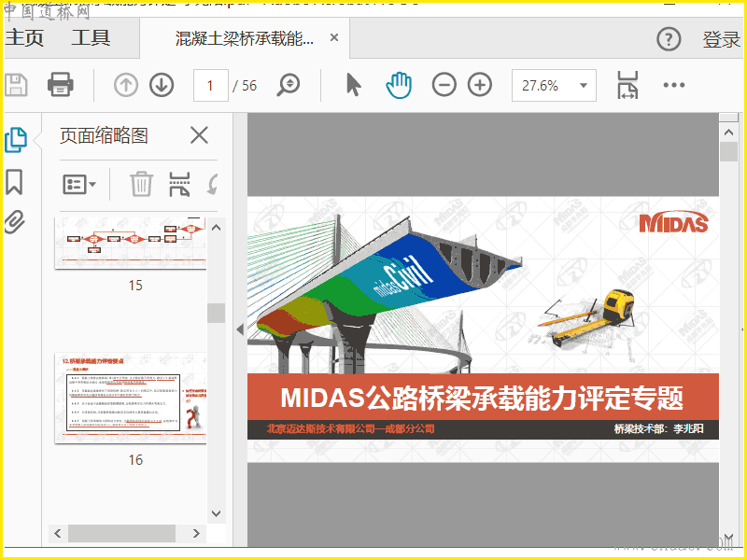Select page 16 thumbnail

(x=131, y=399)
